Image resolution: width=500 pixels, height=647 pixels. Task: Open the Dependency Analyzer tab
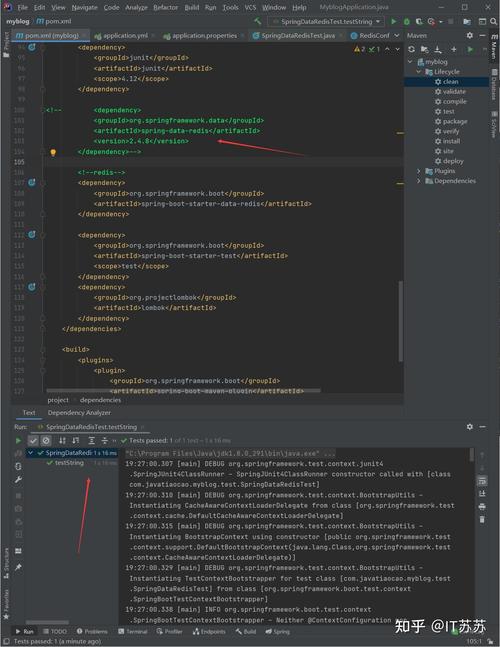point(79,413)
